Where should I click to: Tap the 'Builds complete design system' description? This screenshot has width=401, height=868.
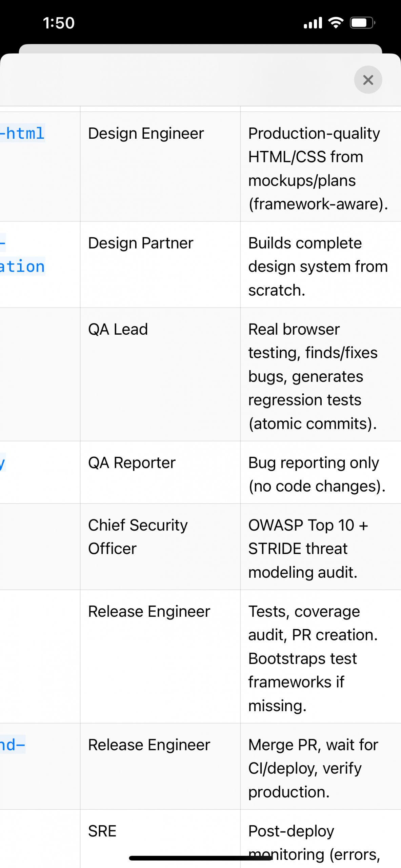(318, 267)
